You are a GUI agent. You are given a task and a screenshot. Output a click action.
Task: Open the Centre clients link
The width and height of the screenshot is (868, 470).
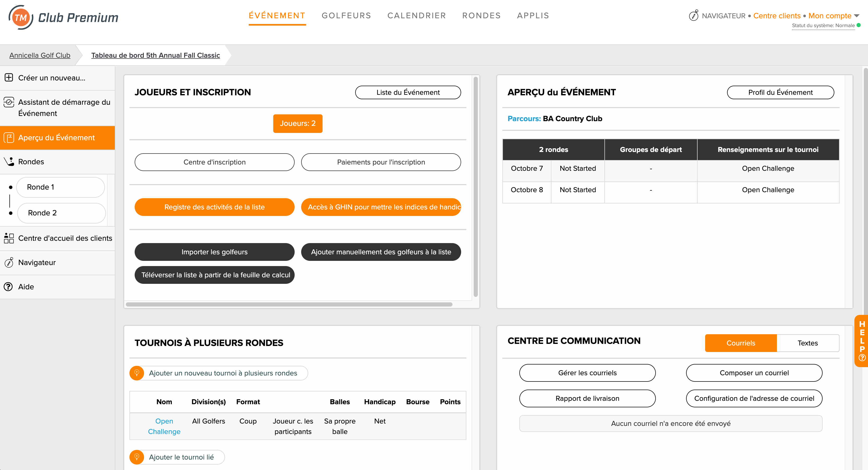tap(777, 15)
